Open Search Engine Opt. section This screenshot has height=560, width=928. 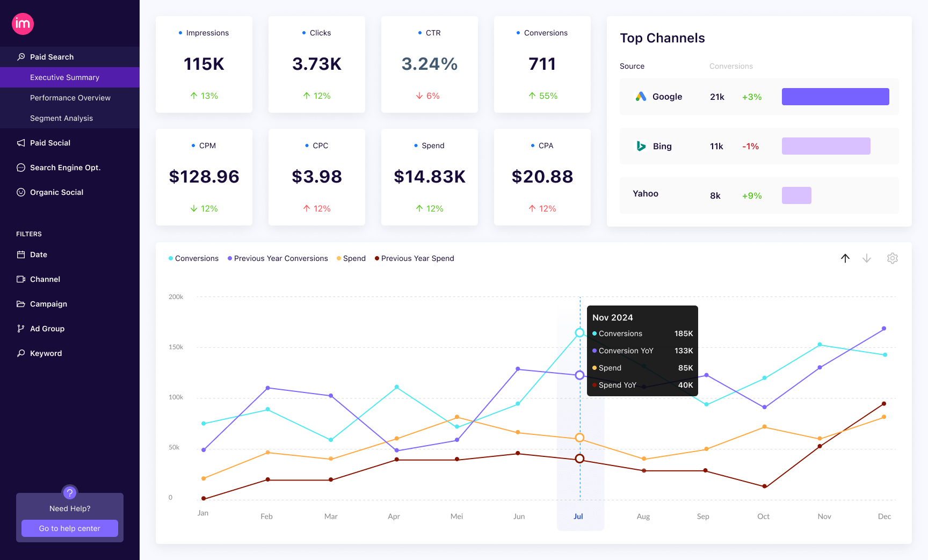click(x=65, y=168)
